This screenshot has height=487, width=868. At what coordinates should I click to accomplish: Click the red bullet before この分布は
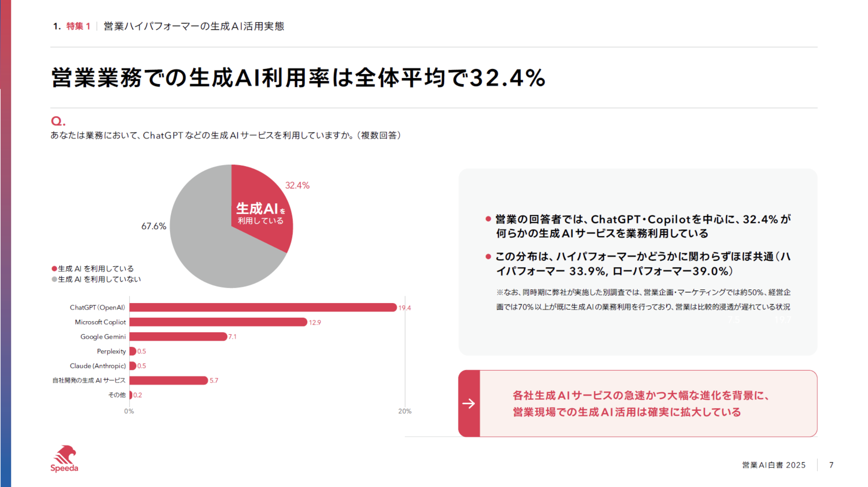click(488, 257)
